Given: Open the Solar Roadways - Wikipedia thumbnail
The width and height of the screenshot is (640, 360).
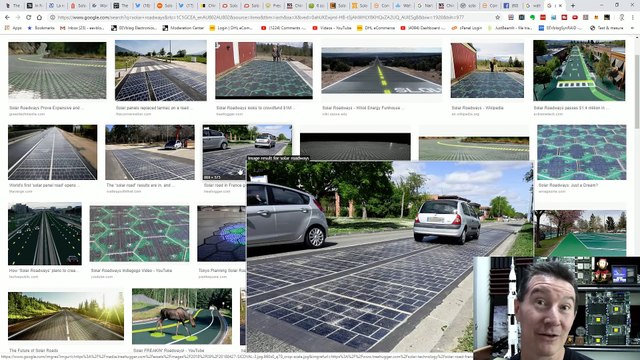Looking at the screenshot, I should pyautogui.click(x=487, y=70).
